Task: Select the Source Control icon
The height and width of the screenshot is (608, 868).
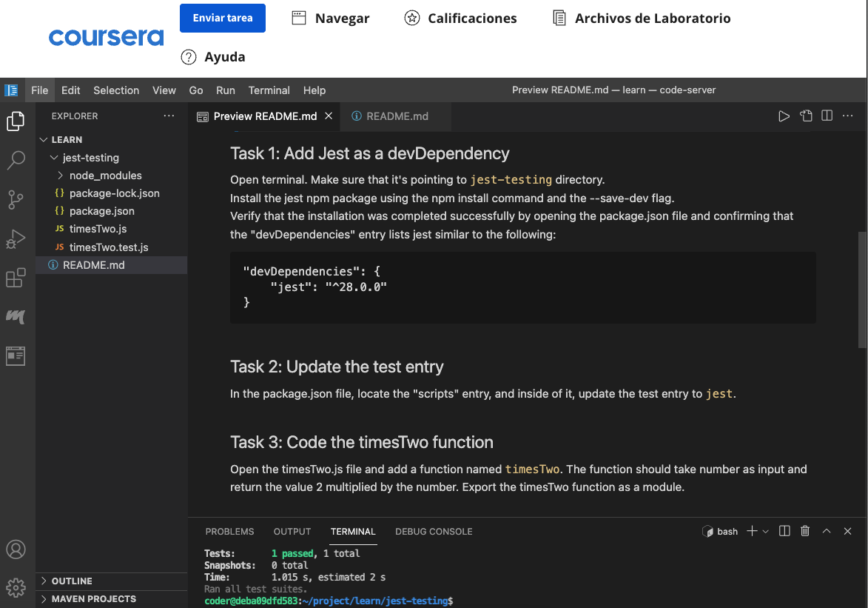Action: pos(16,200)
